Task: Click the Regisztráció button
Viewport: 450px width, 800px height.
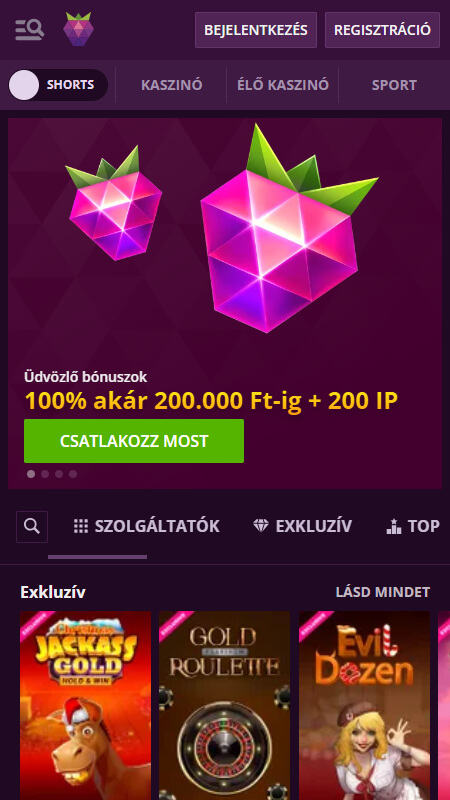Action: coord(382,30)
